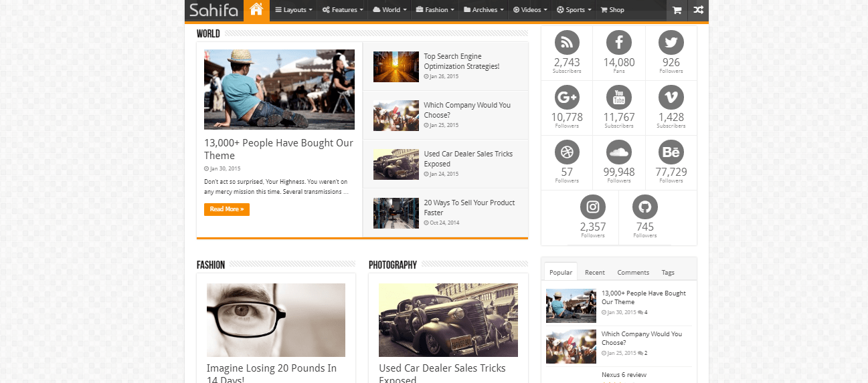Viewport: 868px width, 383px height.
Task: Switch to the Recent tab
Action: (594, 272)
